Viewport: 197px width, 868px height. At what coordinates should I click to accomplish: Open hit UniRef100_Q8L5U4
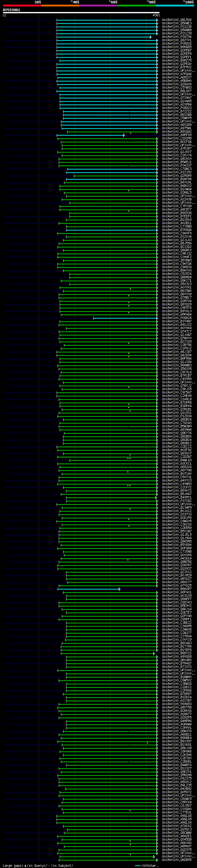click(x=176, y=20)
